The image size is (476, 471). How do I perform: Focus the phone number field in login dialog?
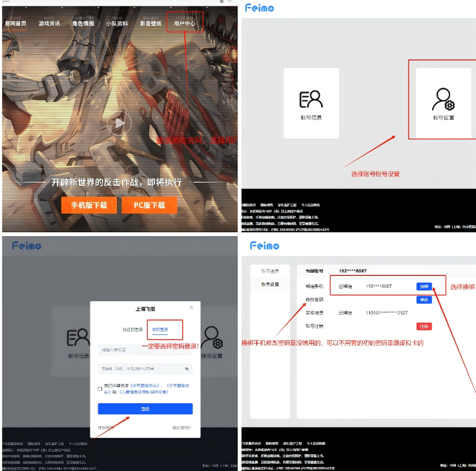145,350
